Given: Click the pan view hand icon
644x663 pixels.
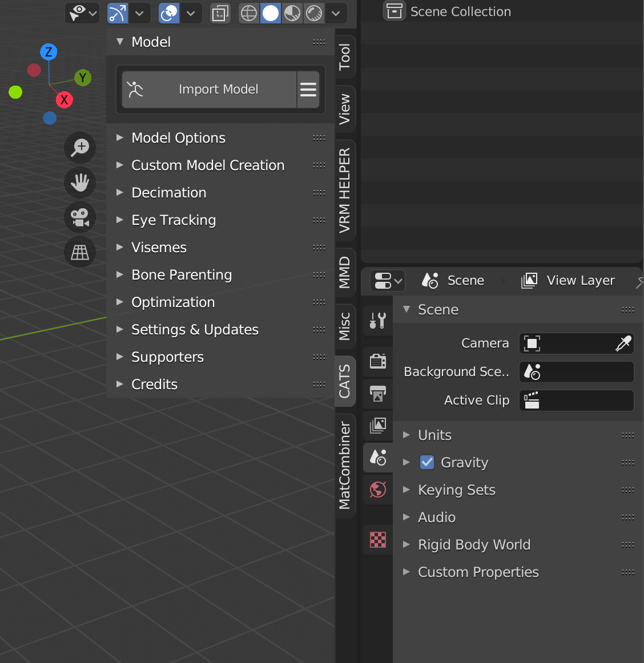Looking at the screenshot, I should (80, 183).
